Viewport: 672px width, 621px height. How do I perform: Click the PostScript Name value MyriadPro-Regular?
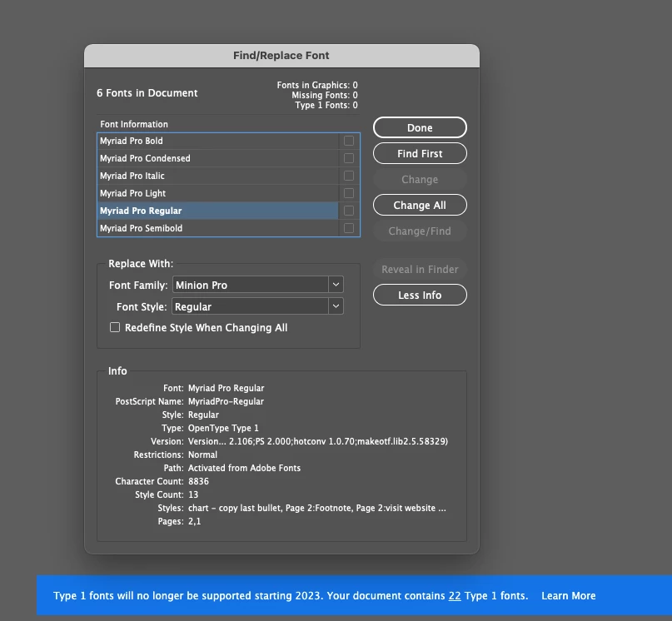226,401
